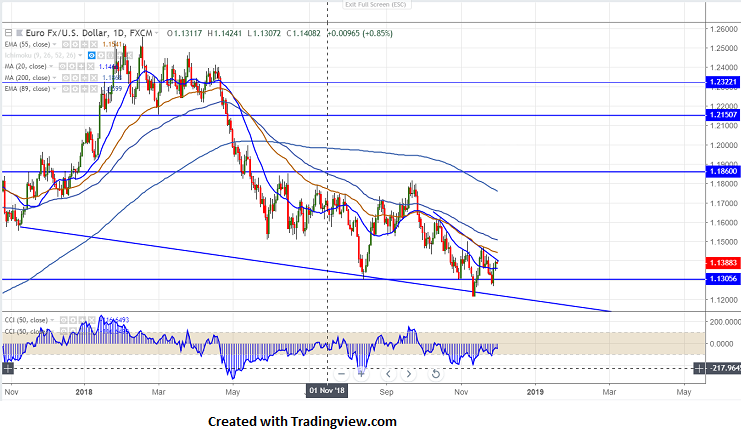Open settings for first CCI (50, close)
This screenshot has height=441, width=745.
pyautogui.click(x=73, y=320)
